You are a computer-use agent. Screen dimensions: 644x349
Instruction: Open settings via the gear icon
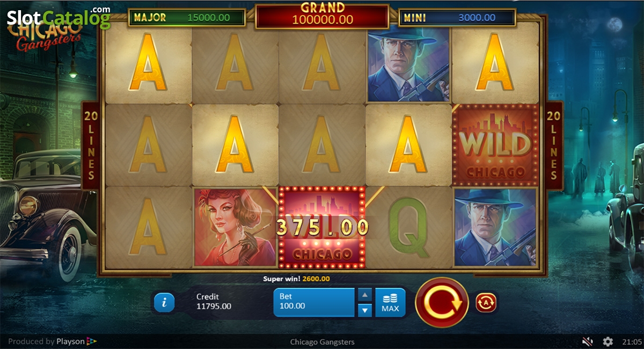click(x=608, y=341)
